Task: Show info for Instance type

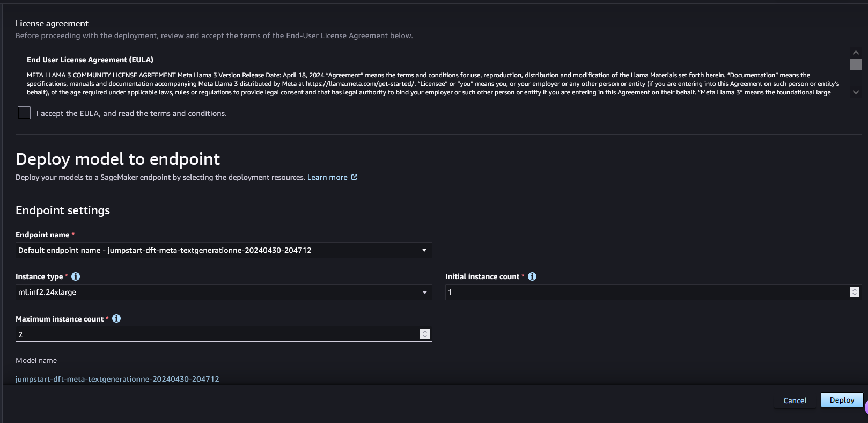Action: tap(76, 276)
